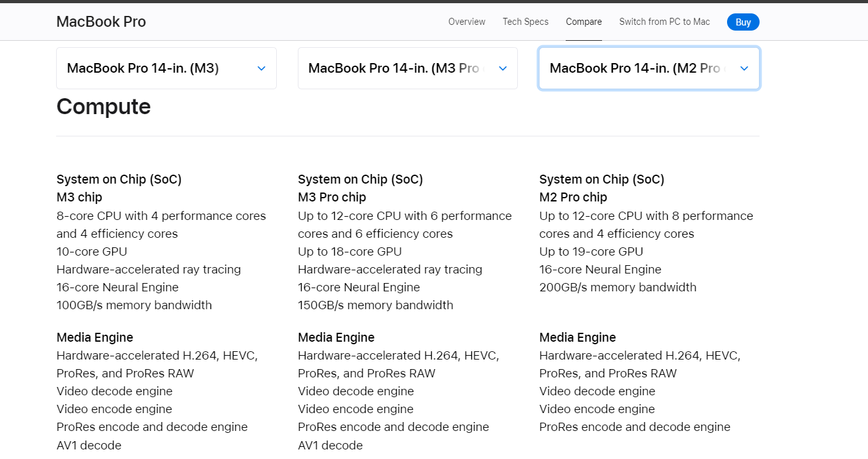Click '16-core Neural Engine' in M3 Pro column
The height and width of the screenshot is (459, 868).
(359, 287)
